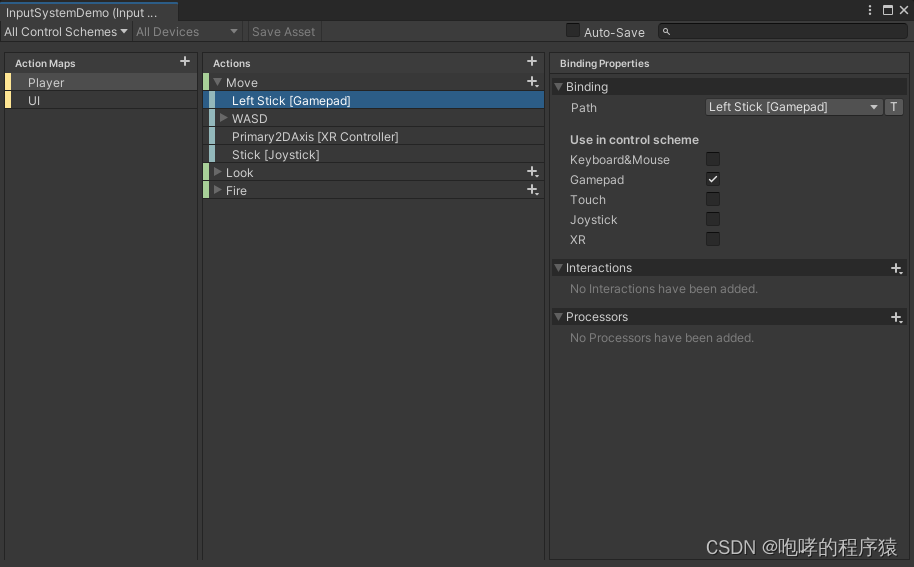
Task: Expand the Fire action
Action: click(x=217, y=190)
